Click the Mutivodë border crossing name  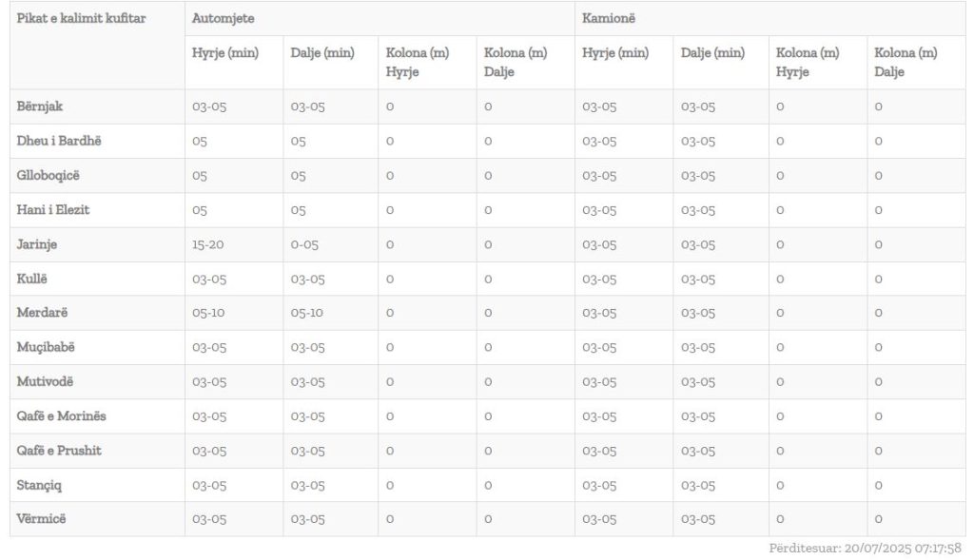[x=45, y=381]
